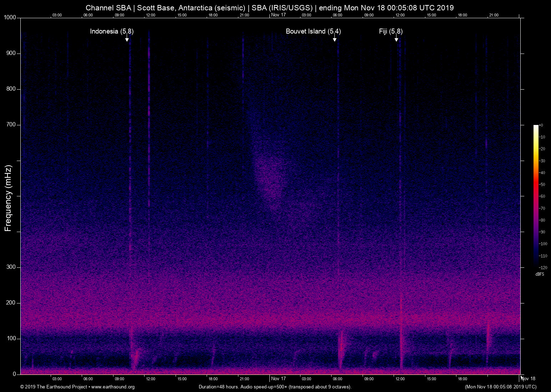Select the Nov 17 date label on top axis
551x392 pixels.
(279, 15)
